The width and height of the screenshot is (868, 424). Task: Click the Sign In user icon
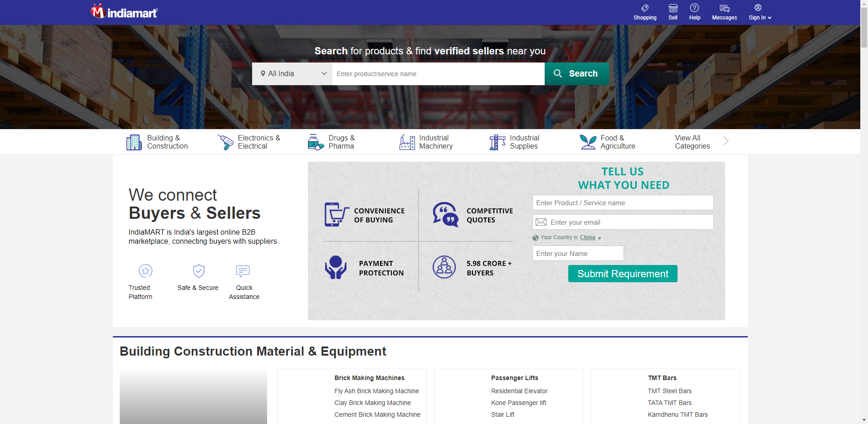point(758,8)
